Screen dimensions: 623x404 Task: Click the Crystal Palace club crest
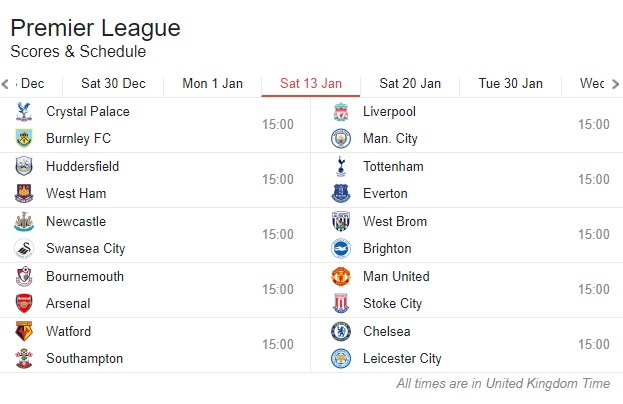[x=23, y=111]
